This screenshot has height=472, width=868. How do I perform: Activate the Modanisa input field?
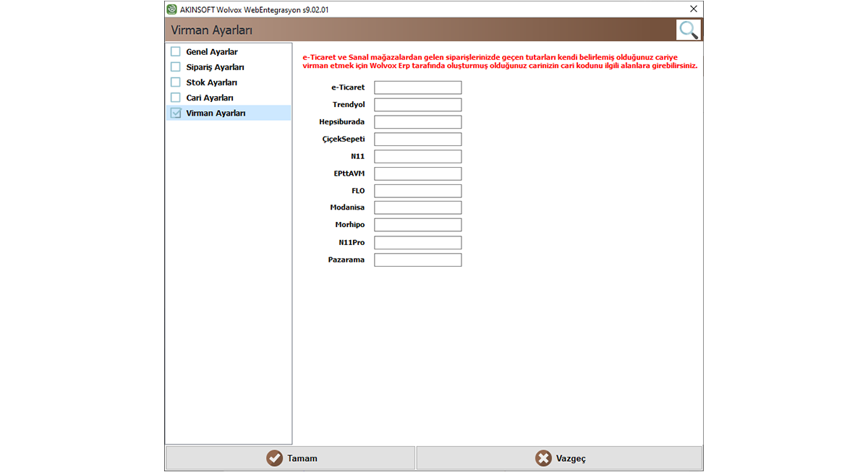[417, 208]
